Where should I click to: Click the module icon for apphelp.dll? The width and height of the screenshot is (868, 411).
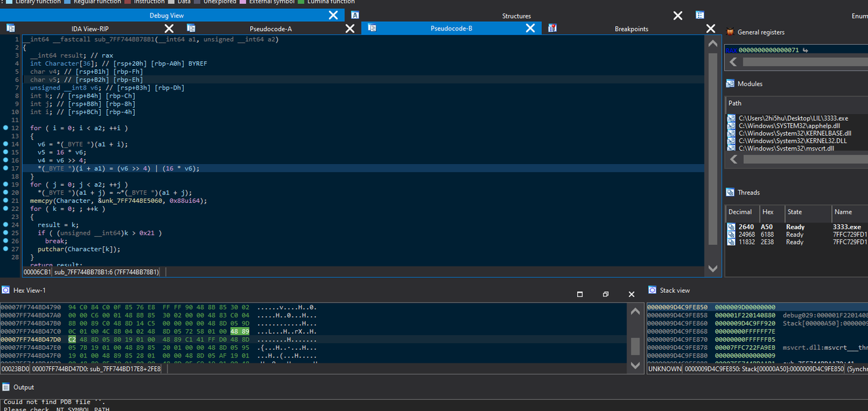pos(731,126)
